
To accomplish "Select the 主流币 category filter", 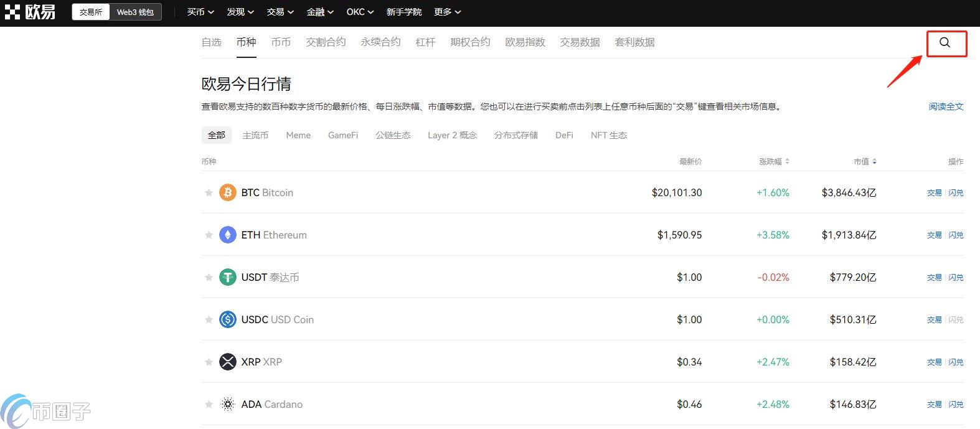I will click(255, 135).
